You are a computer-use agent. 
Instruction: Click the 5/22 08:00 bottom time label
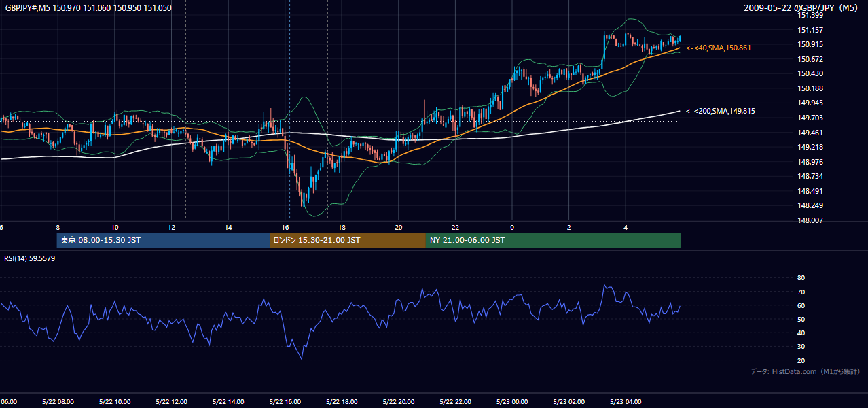[x=58, y=401]
